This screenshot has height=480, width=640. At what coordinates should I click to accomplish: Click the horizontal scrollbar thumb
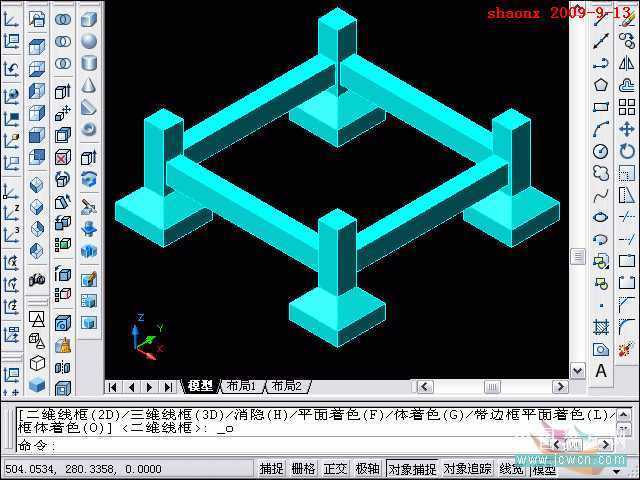coord(492,386)
